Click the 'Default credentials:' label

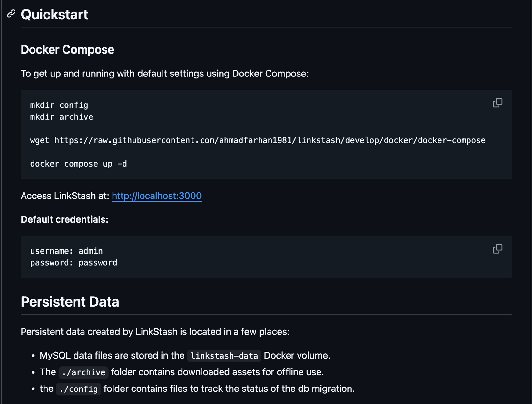tap(64, 219)
